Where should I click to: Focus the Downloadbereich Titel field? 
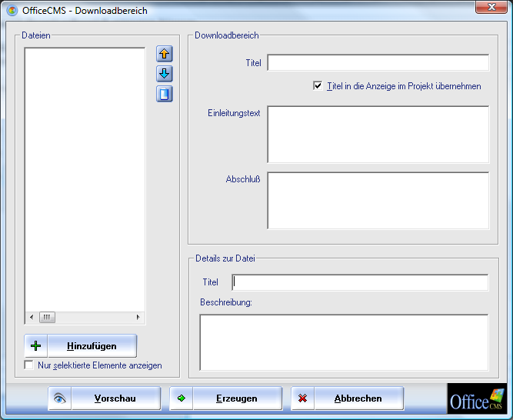(378, 62)
